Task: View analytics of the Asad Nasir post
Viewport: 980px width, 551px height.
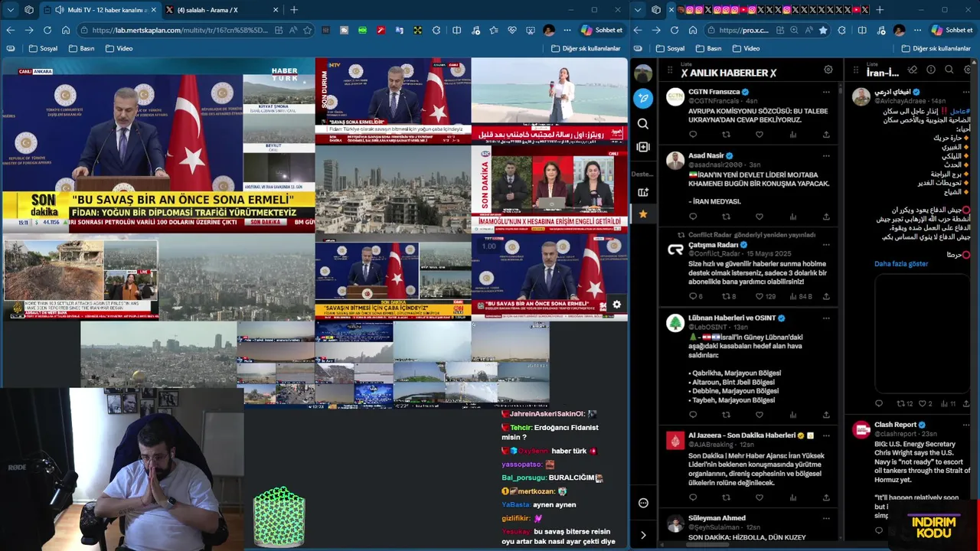Action: click(x=792, y=217)
